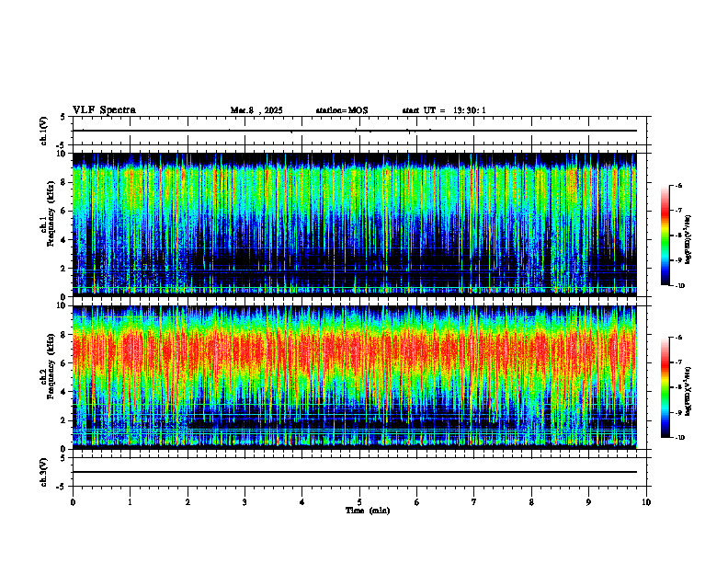This screenshot has height=563, width=728.
Task: Click the ch.2 color bar 'log(PSD)' label
Action: (x=688, y=391)
